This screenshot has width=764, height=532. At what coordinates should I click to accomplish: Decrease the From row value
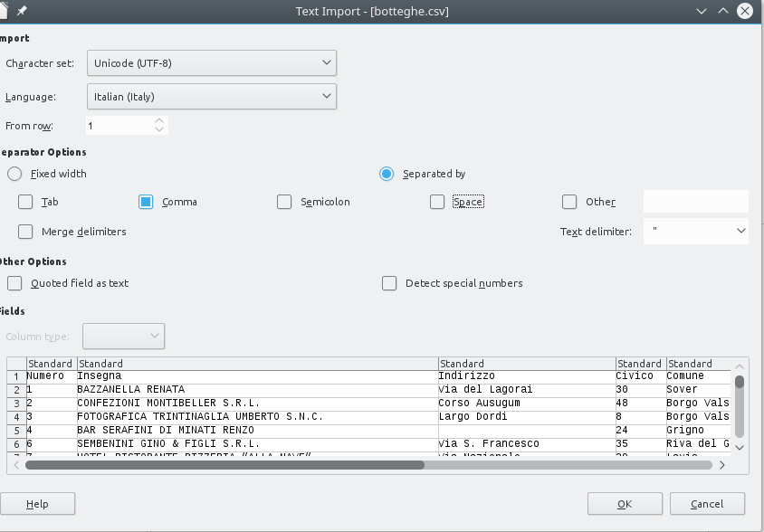point(158,129)
